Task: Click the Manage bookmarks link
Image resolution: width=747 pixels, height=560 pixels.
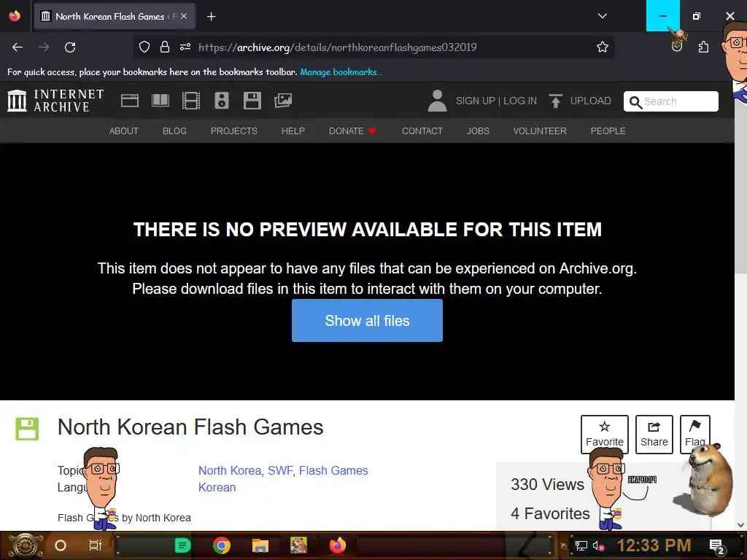Action: tap(341, 72)
